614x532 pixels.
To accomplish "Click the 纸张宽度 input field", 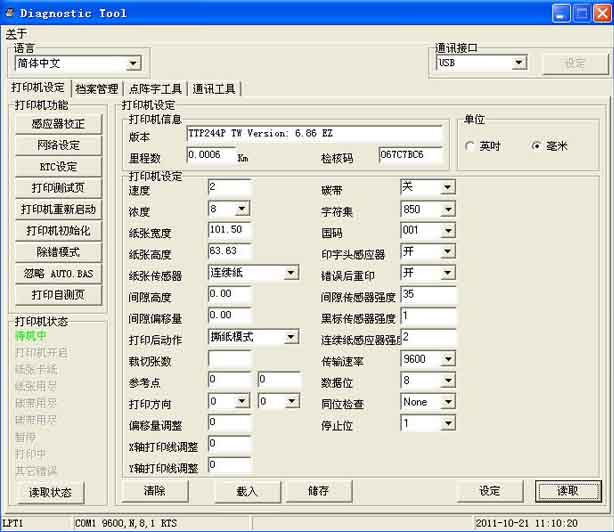I will tap(230, 230).
